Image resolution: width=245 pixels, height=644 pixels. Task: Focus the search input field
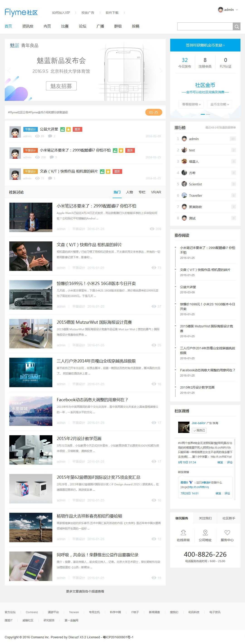click(x=205, y=27)
